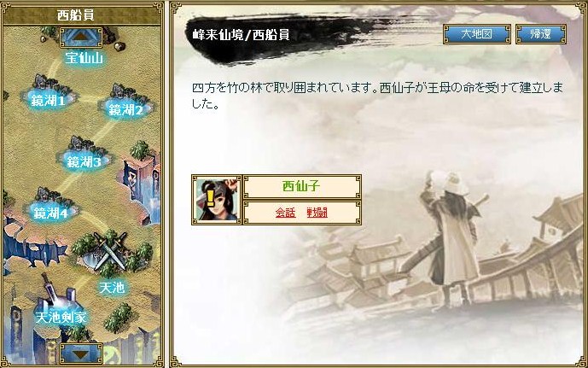Click the 峰来仙境/西船員 location title
588x368 pixels.
tap(241, 35)
